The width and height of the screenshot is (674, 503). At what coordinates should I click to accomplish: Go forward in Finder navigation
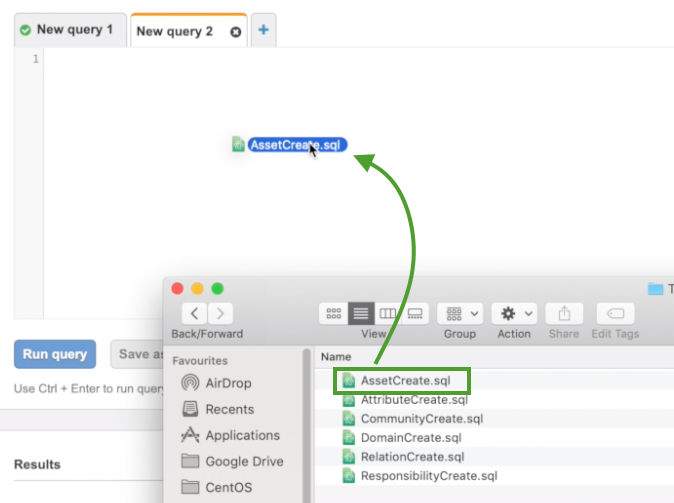tap(220, 314)
